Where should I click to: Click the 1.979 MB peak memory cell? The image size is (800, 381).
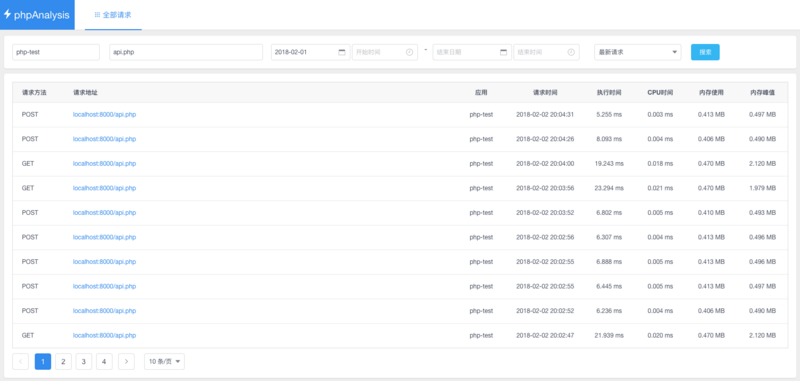[x=762, y=188]
